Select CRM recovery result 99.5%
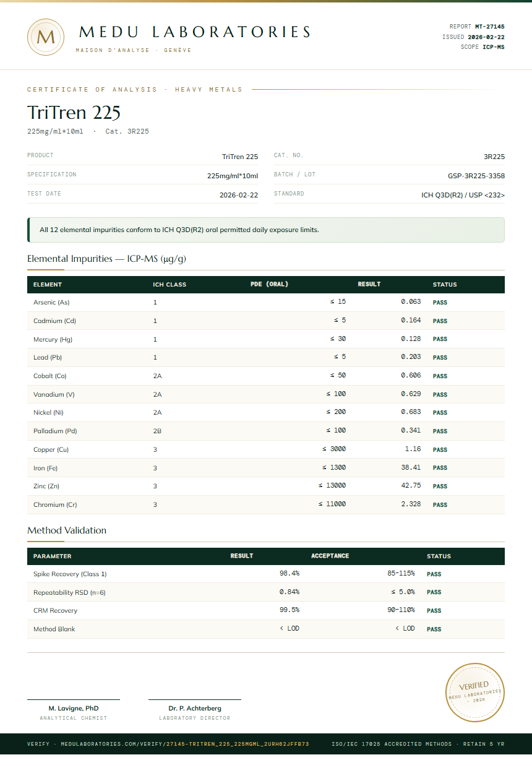 (290, 610)
